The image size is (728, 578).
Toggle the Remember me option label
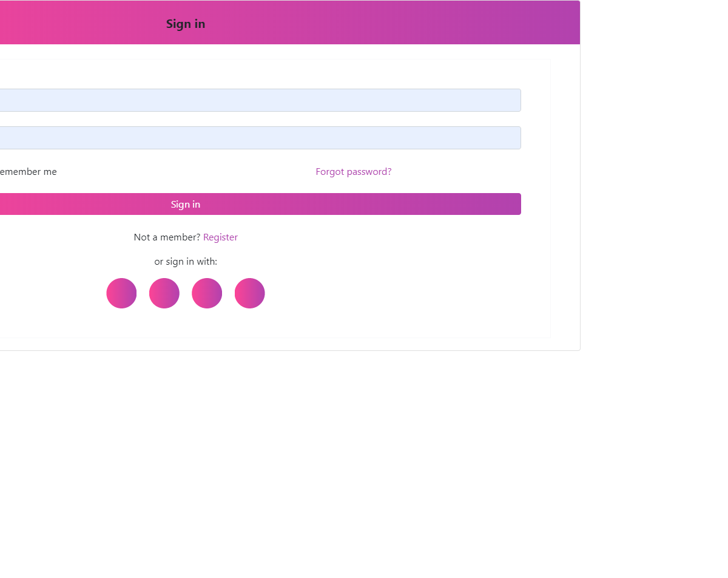coord(28,172)
